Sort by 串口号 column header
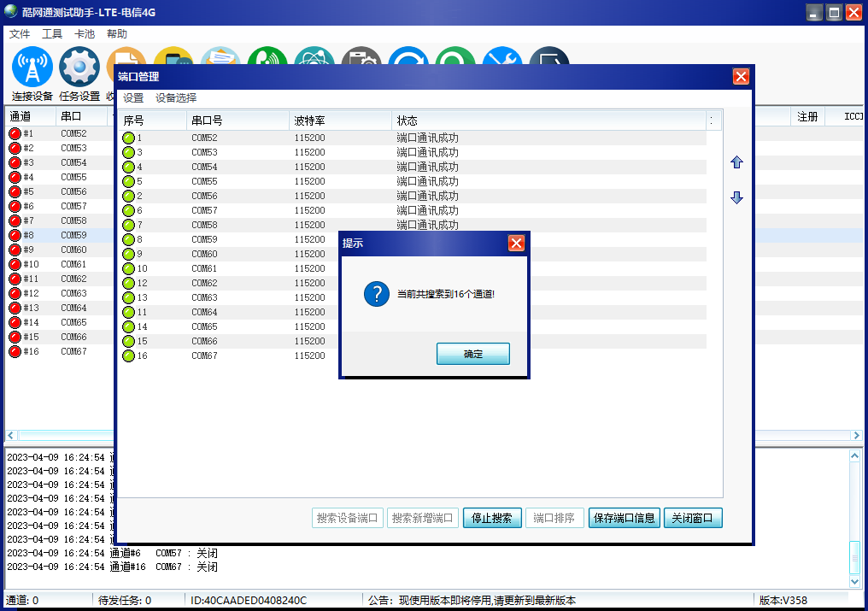Screen dimensions: 868x611 (238, 120)
